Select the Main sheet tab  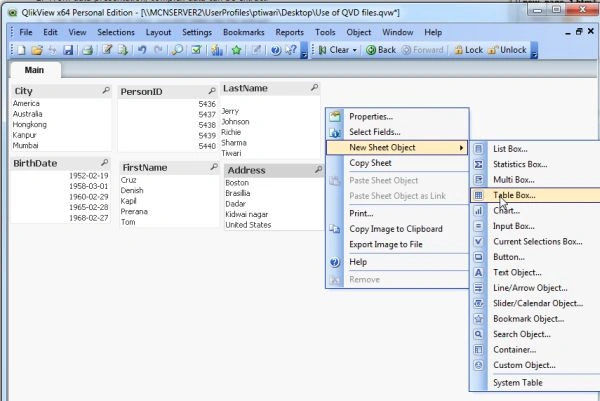(34, 70)
